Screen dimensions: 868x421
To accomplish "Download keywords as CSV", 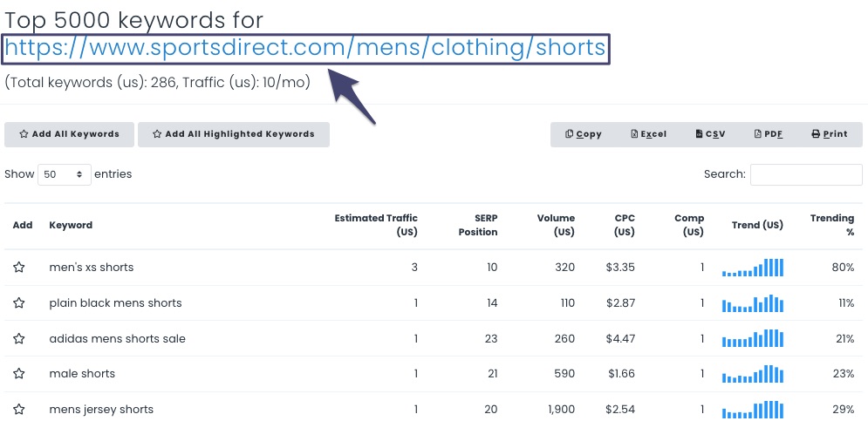I will click(x=710, y=134).
